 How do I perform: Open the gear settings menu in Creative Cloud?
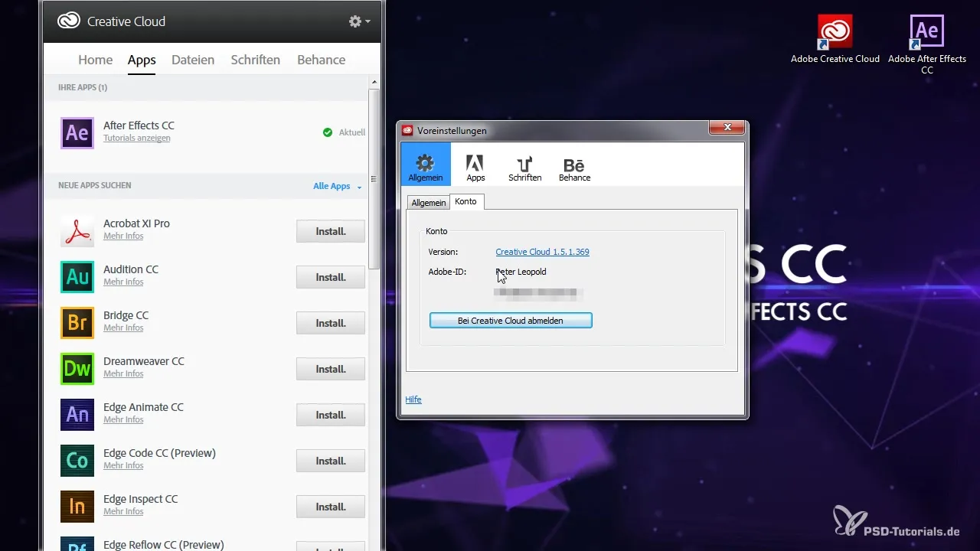click(x=359, y=21)
